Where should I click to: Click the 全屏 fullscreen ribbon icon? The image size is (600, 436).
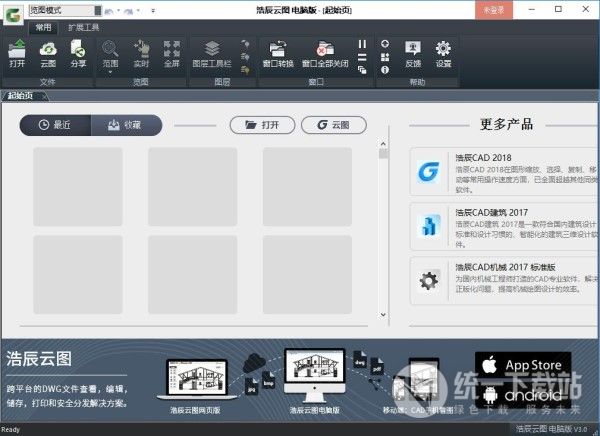171,54
